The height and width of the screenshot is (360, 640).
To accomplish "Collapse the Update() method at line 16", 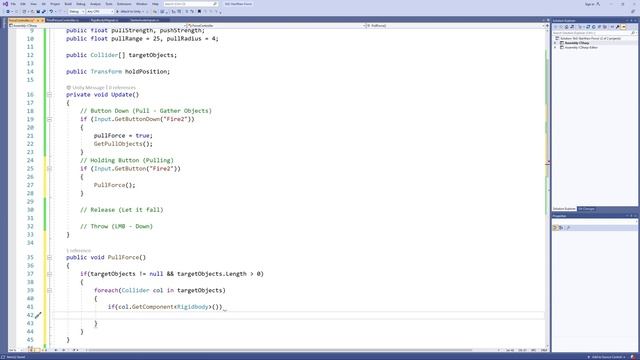I will [x=49, y=95].
